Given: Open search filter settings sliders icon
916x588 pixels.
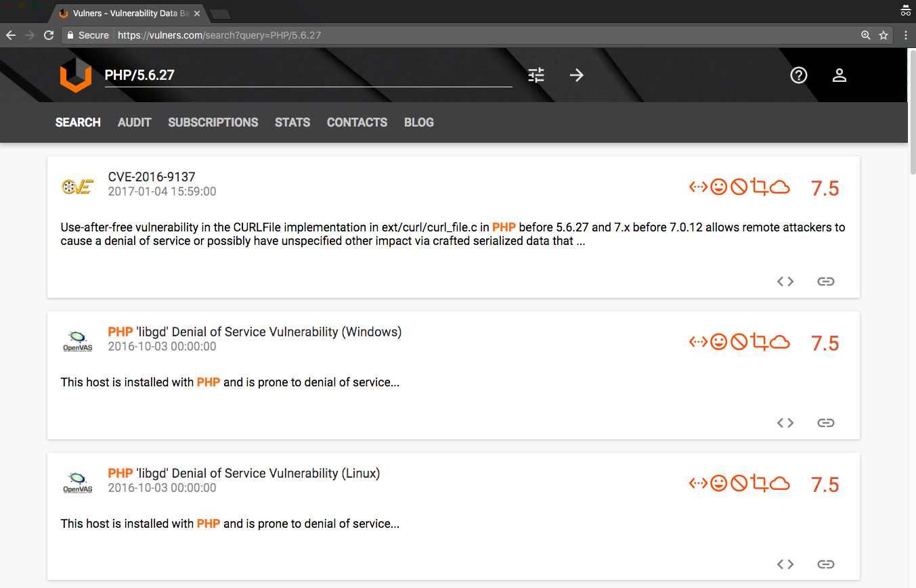Looking at the screenshot, I should click(536, 75).
